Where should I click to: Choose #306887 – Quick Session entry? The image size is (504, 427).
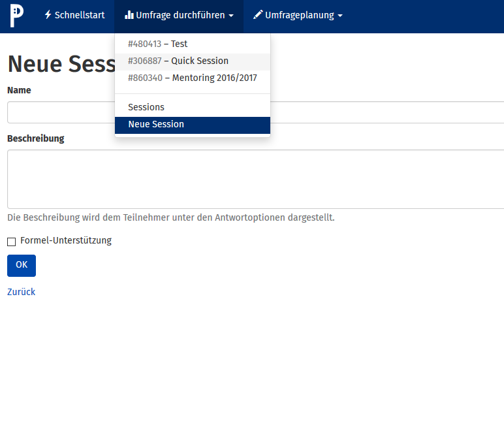click(178, 61)
